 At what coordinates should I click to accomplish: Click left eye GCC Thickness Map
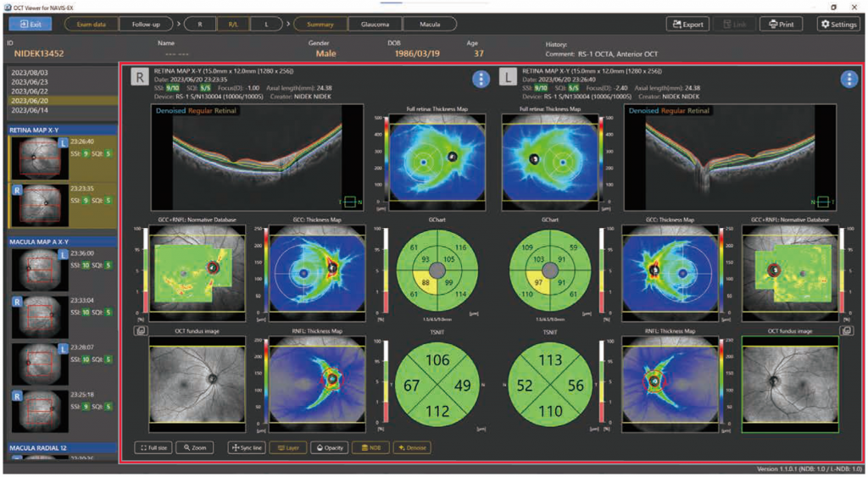[670, 274]
